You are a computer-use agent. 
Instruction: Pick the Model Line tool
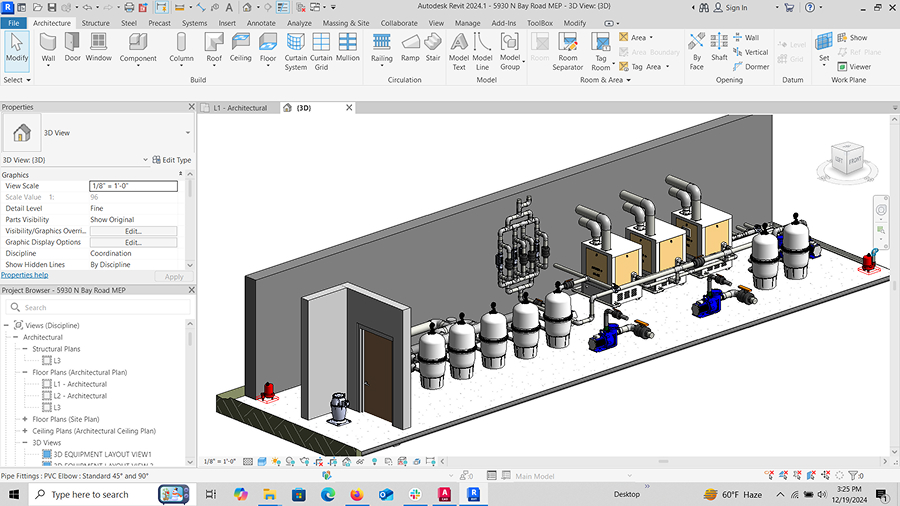482,52
